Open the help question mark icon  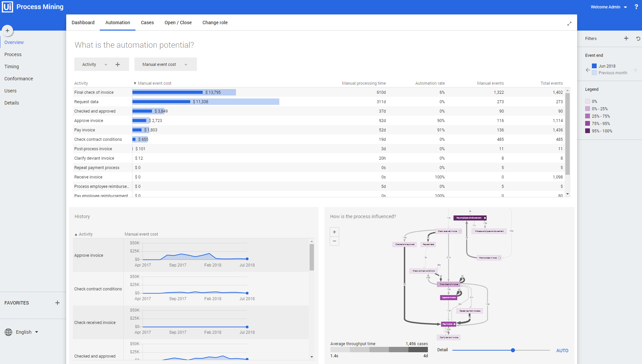click(636, 7)
